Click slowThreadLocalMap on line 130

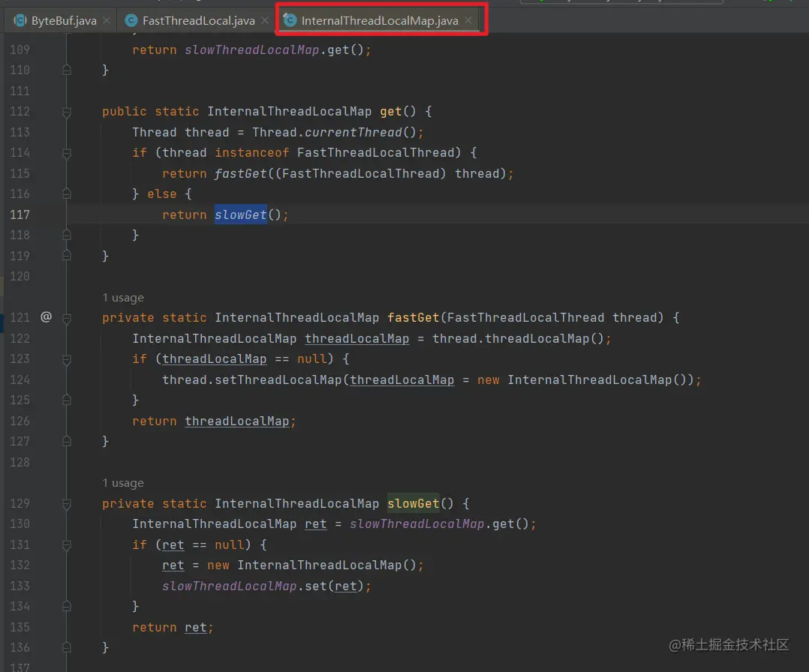pos(417,524)
